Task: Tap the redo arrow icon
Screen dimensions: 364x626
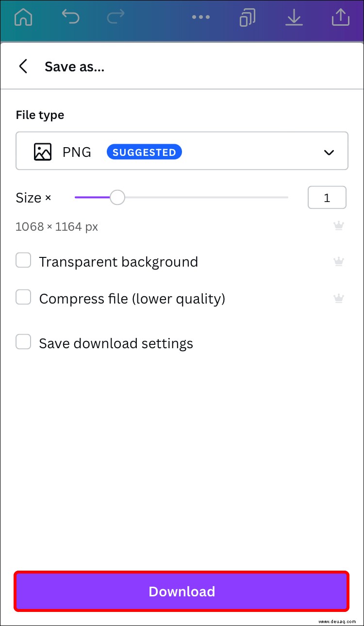Action: [115, 17]
